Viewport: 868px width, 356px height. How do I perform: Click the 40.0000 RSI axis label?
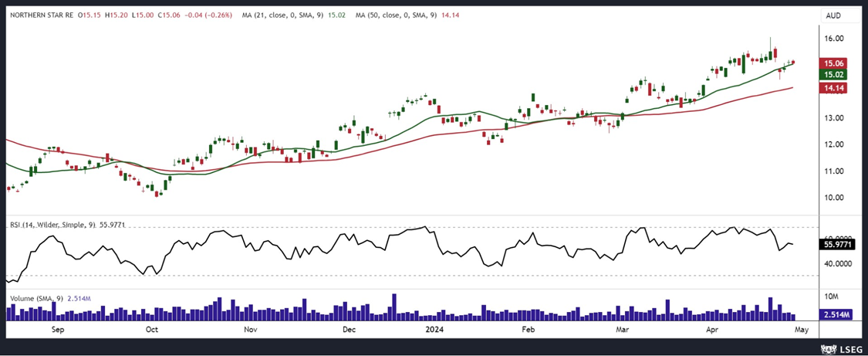point(836,263)
